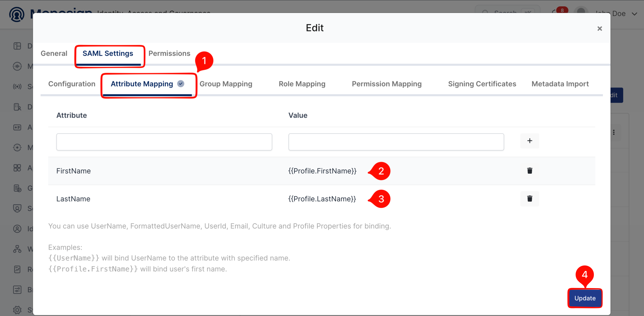Image resolution: width=644 pixels, height=316 pixels.
Task: Click the Update button
Action: click(x=585, y=298)
